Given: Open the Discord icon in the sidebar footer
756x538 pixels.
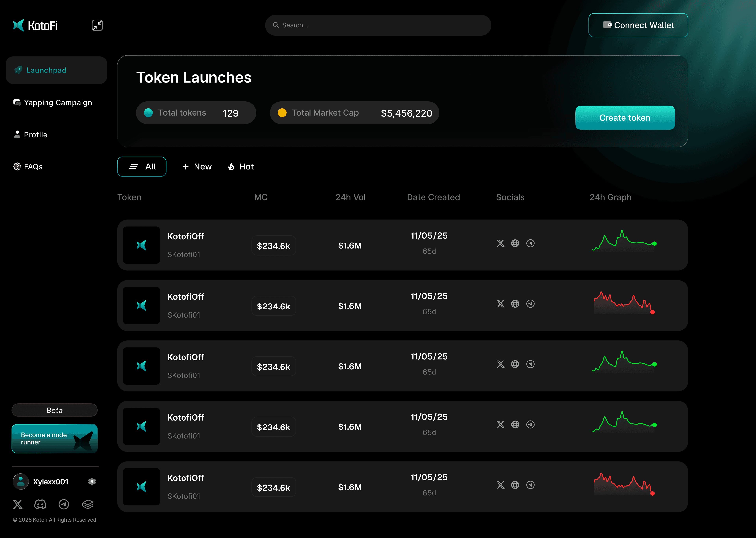Looking at the screenshot, I should 40,504.
